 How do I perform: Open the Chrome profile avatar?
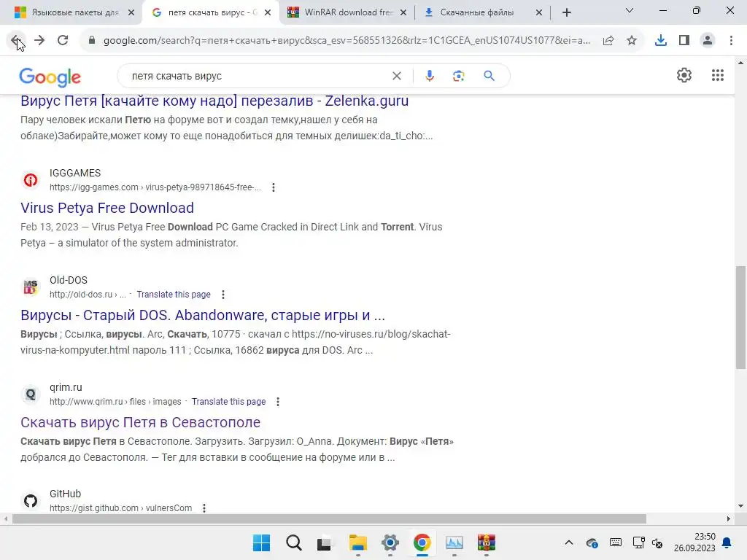tap(708, 41)
